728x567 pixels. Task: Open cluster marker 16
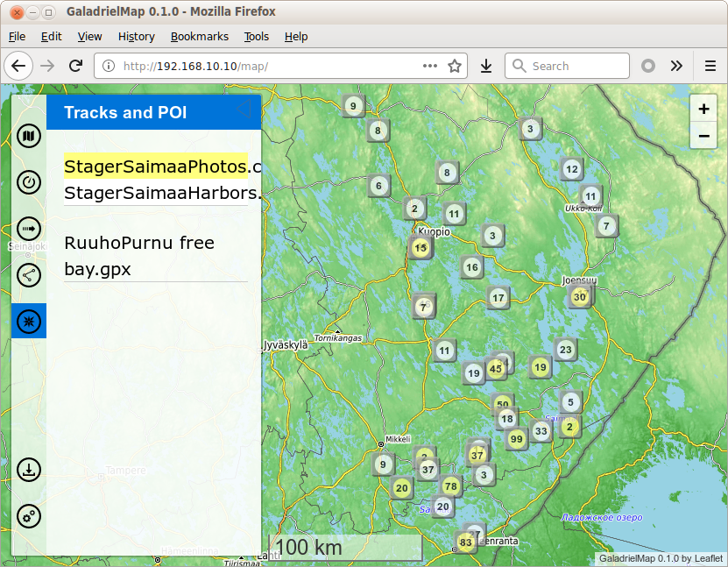coord(472,267)
